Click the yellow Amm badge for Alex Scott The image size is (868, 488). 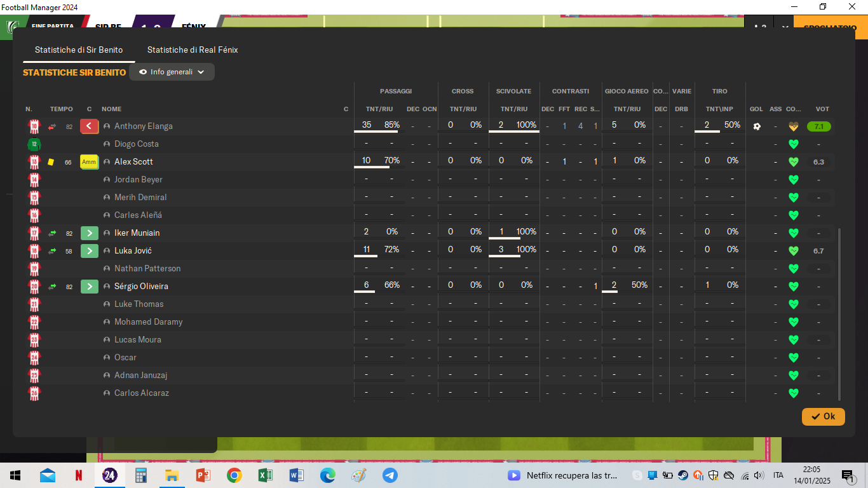90,162
